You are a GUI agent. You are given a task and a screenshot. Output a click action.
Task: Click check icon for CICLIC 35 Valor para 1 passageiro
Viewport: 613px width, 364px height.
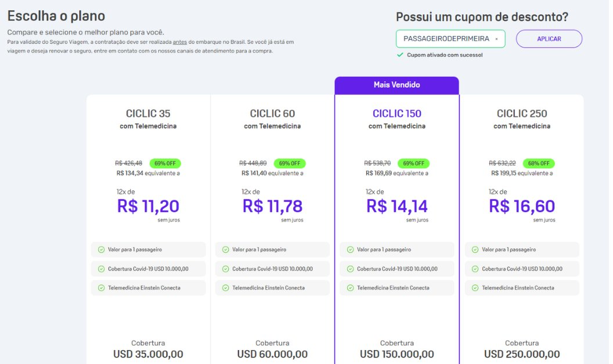[x=101, y=250]
